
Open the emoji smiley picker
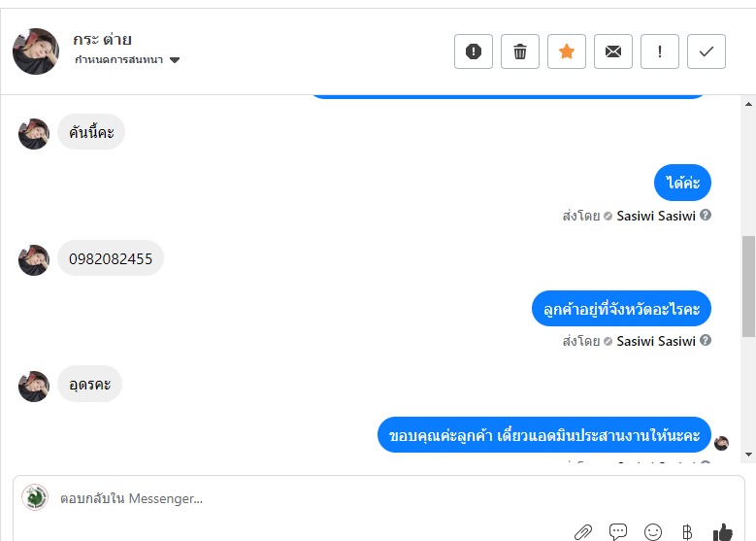653,532
